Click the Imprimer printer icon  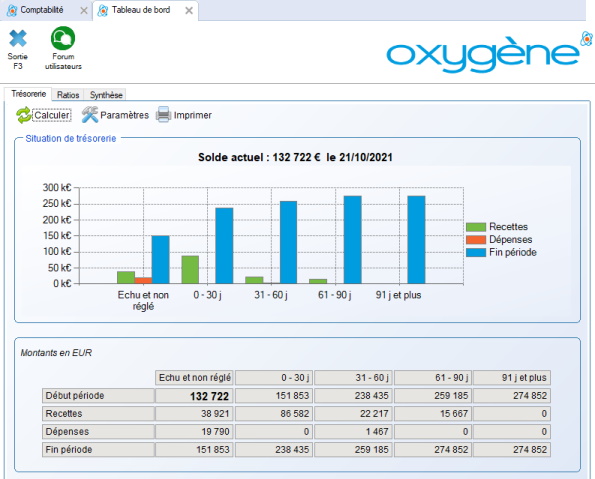164,115
